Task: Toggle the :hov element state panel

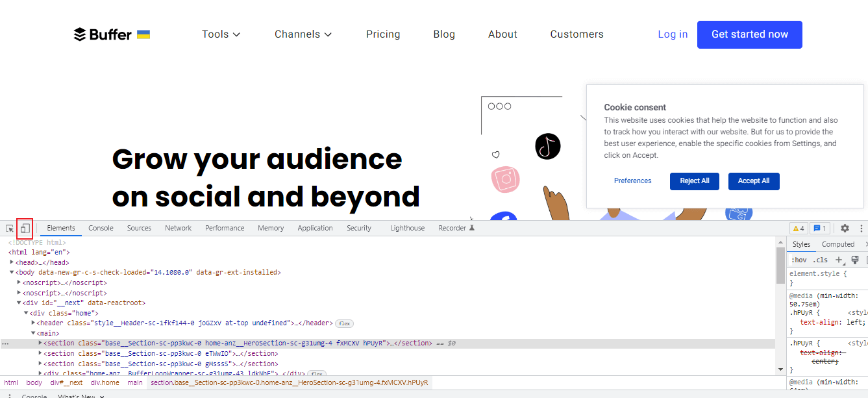Action: click(800, 260)
